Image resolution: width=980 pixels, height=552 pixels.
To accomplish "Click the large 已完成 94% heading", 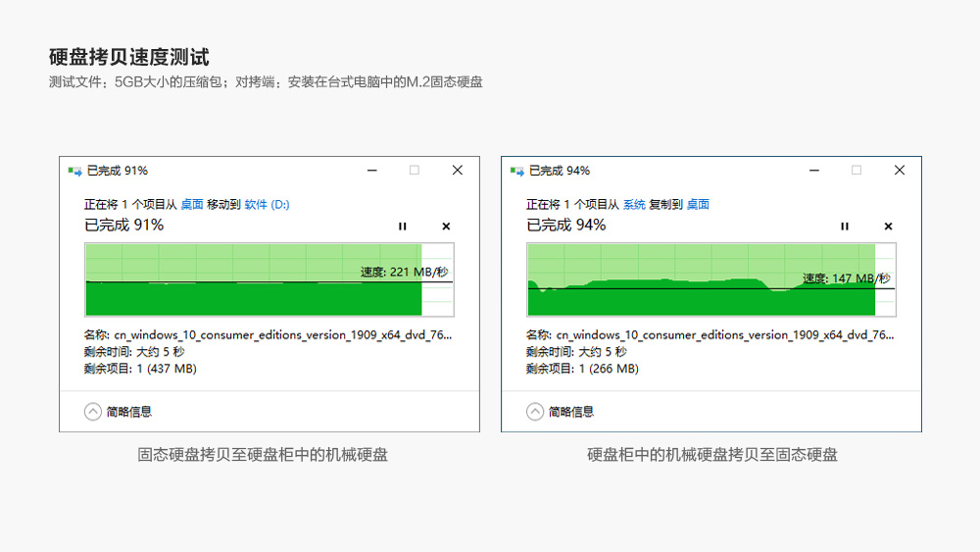I will tap(566, 226).
